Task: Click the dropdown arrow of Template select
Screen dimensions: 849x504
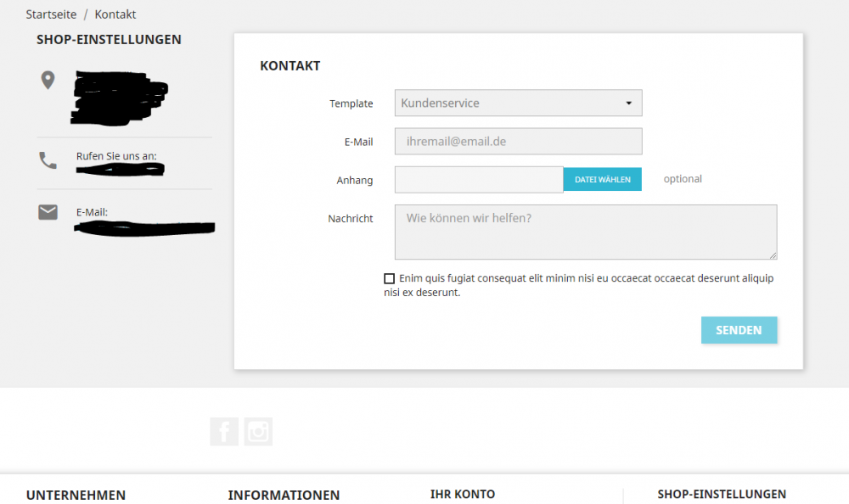Action: click(x=628, y=103)
